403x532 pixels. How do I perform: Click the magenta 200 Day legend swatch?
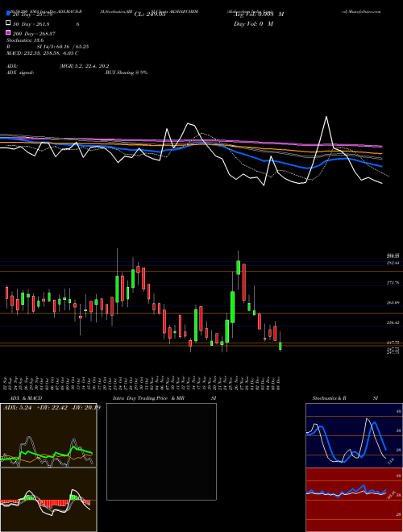(x=8, y=32)
